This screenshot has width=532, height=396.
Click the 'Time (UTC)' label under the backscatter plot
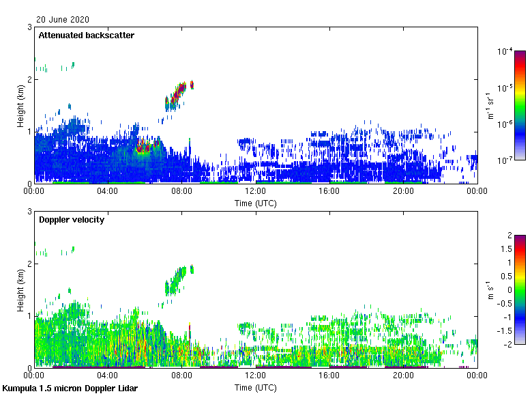click(256, 203)
